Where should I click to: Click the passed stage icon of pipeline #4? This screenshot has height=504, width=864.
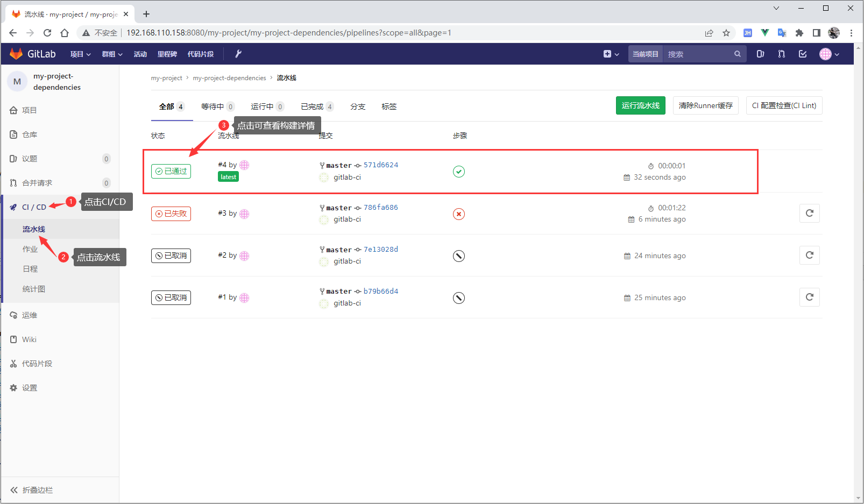(459, 172)
